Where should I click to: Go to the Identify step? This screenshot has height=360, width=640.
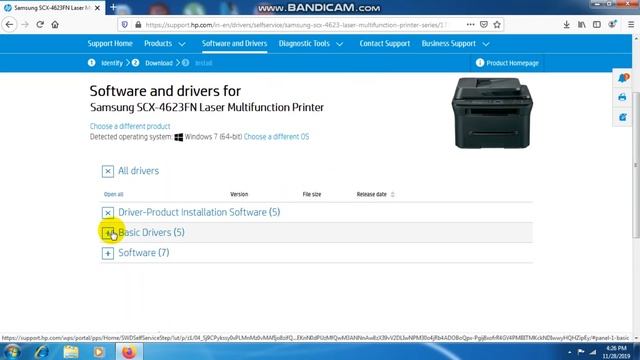112,63
